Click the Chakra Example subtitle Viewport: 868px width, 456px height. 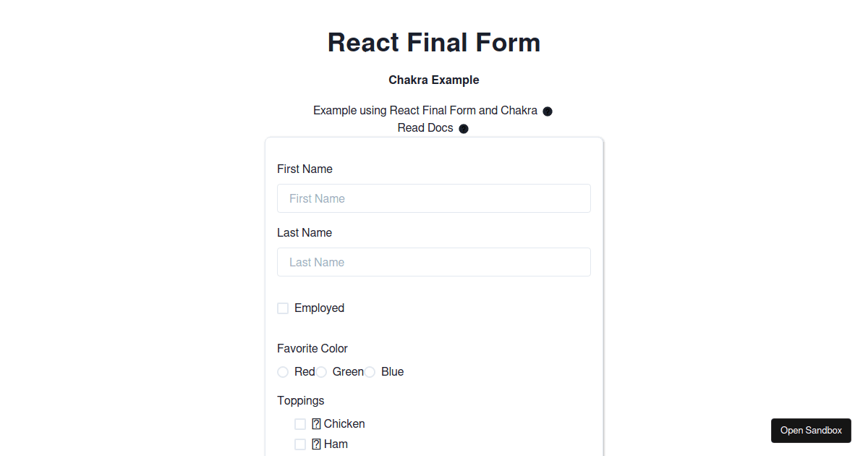[x=434, y=80]
